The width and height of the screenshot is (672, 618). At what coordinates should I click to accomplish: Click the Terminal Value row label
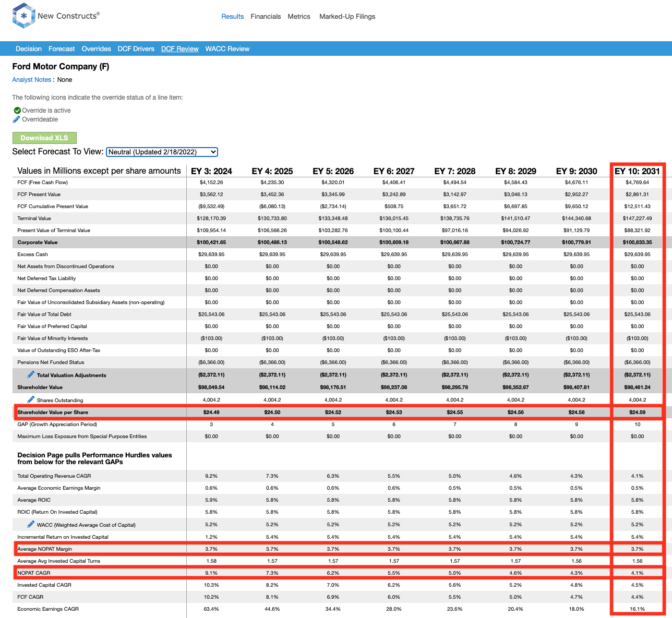coord(34,219)
